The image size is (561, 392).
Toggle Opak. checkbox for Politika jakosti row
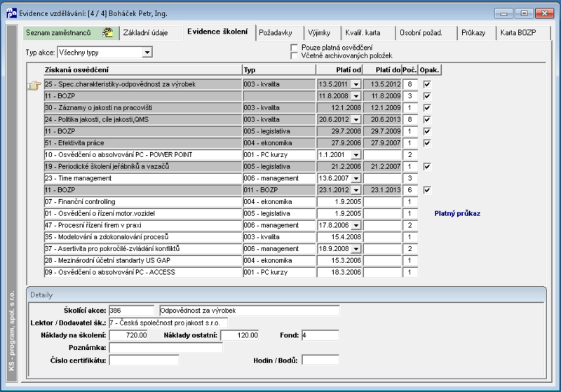tap(427, 119)
